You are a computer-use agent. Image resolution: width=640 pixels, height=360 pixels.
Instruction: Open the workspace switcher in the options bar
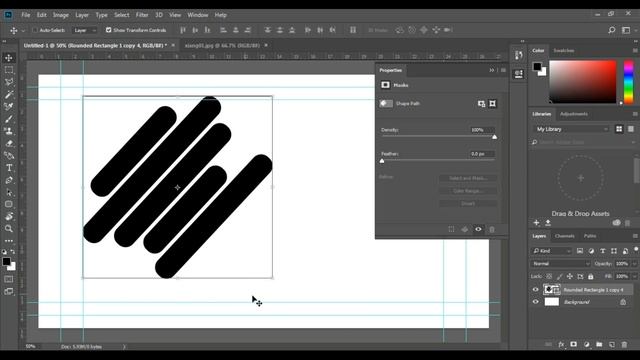point(626,30)
